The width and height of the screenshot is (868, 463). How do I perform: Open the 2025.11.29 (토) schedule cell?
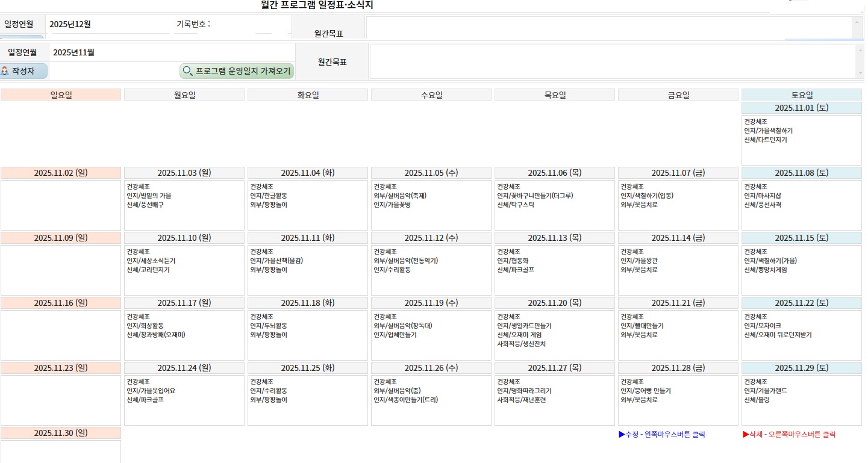click(x=801, y=400)
